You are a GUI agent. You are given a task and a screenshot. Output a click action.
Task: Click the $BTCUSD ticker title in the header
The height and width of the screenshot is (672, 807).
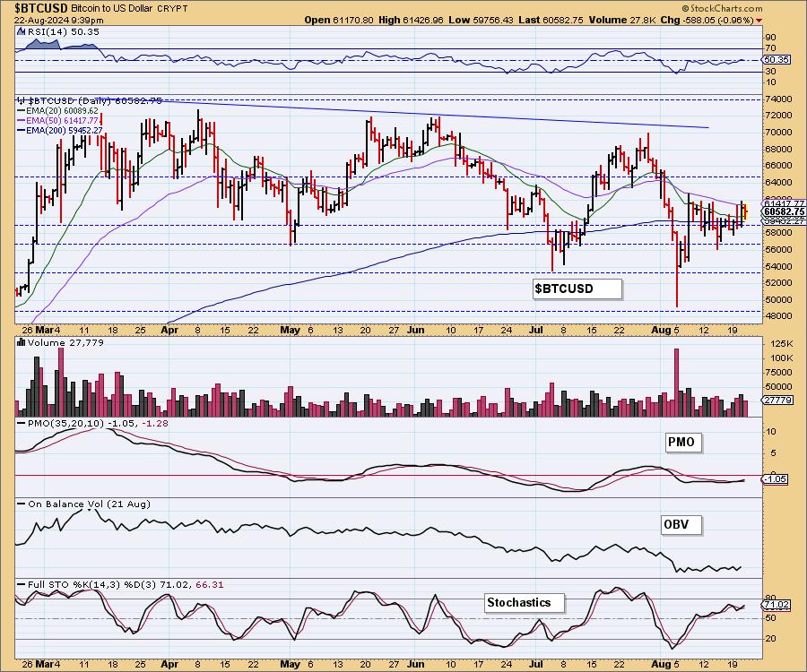[x=41, y=8]
